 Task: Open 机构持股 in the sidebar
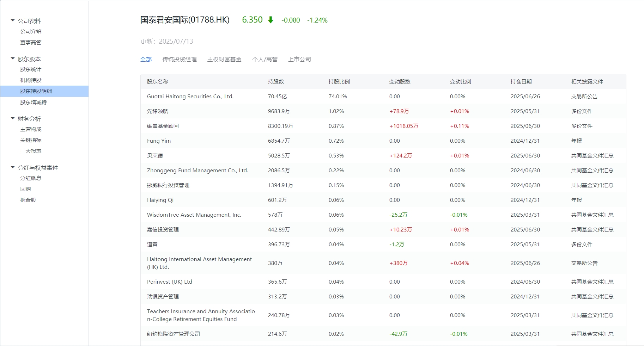31,80
